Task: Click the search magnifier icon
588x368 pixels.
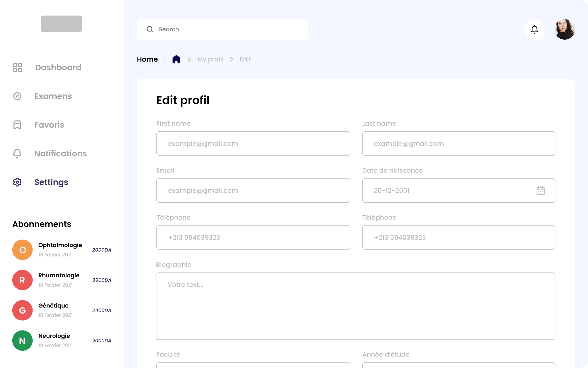Action: [150, 29]
